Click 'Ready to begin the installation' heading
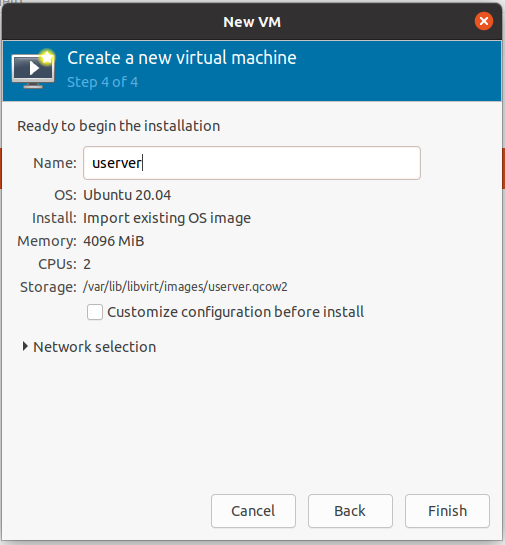The width and height of the screenshot is (505, 545). tap(119, 126)
